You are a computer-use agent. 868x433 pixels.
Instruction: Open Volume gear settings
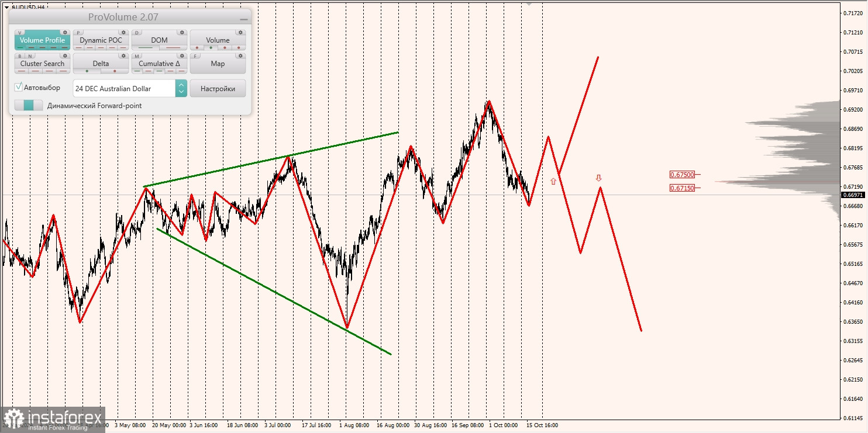240,32
